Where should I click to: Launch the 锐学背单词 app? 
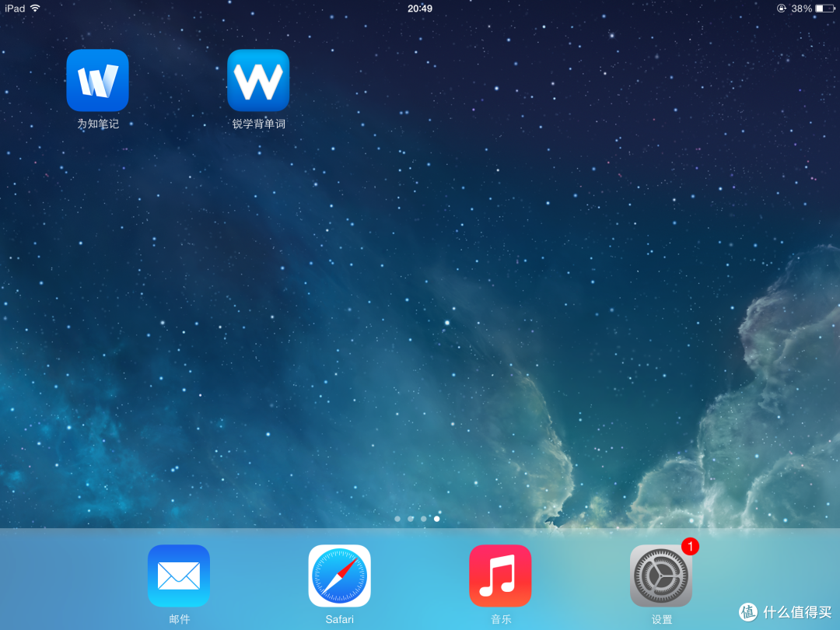coord(258,80)
